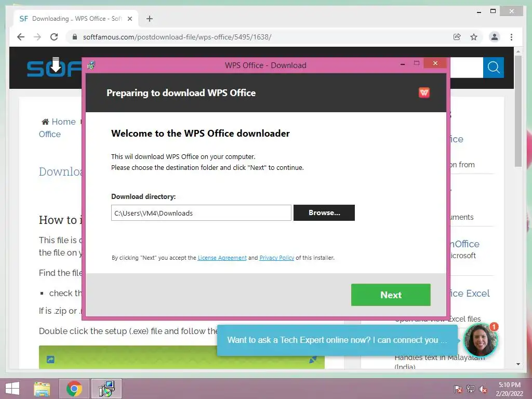This screenshot has height=399, width=532.
Task: Click the Download directory path field
Action: point(201,212)
